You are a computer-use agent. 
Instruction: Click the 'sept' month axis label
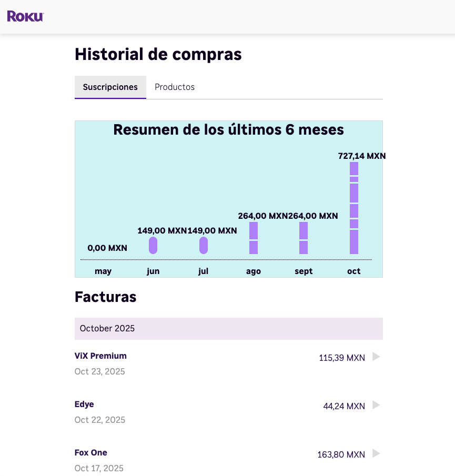[304, 271]
